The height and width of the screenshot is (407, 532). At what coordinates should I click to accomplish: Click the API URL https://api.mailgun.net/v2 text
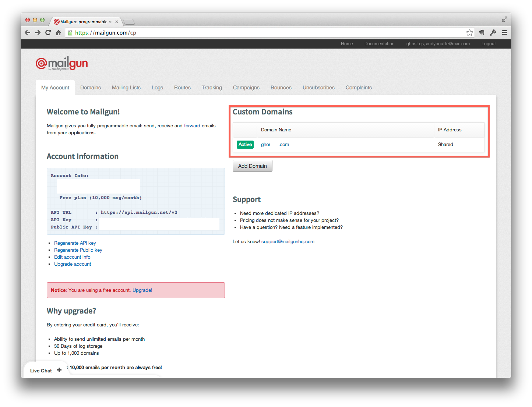139,212
